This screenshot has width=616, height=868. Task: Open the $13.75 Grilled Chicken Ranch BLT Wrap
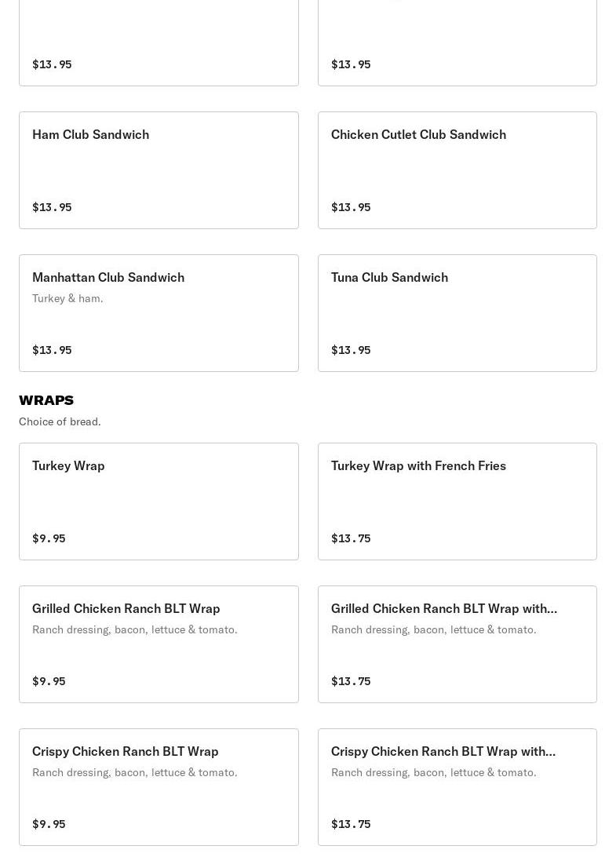(457, 644)
